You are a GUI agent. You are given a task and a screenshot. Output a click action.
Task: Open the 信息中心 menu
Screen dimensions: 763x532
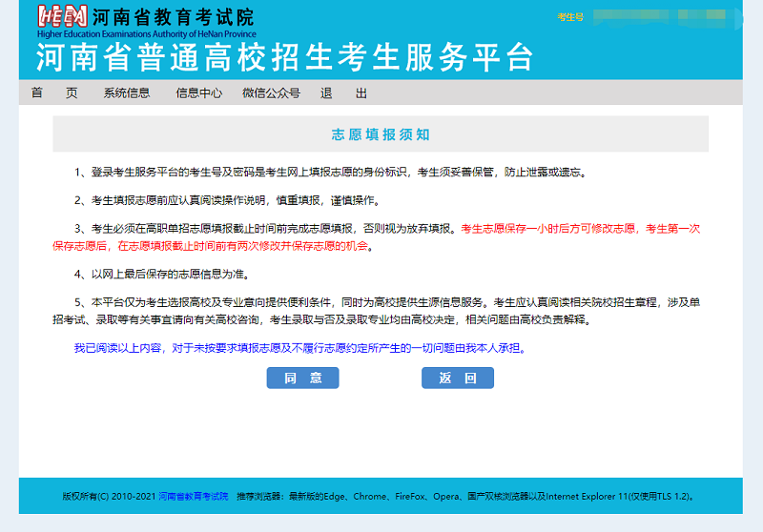click(198, 92)
